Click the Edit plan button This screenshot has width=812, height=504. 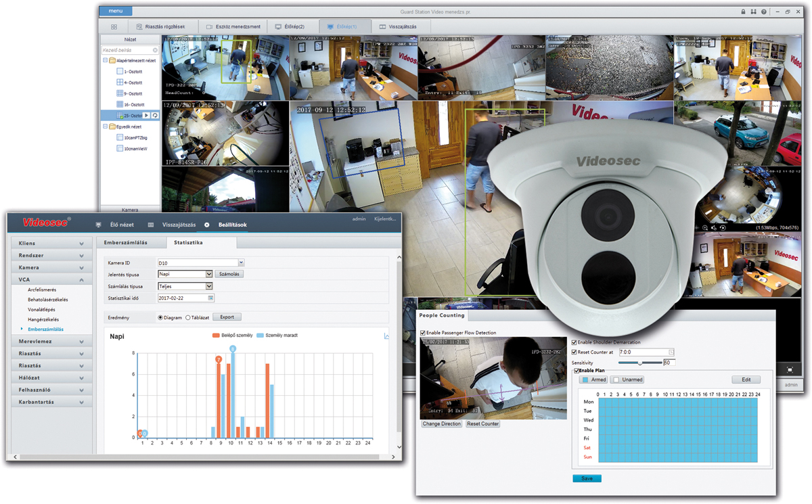click(x=746, y=380)
